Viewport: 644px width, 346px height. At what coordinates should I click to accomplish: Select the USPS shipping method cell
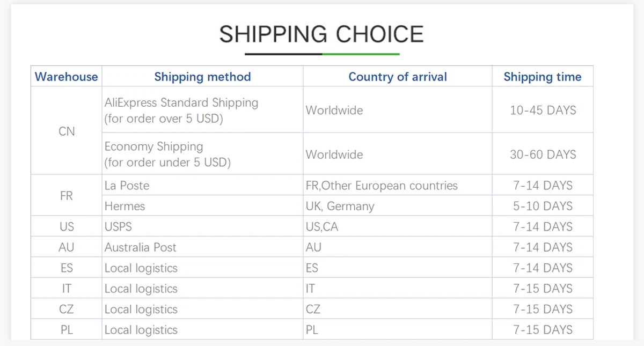(x=118, y=227)
